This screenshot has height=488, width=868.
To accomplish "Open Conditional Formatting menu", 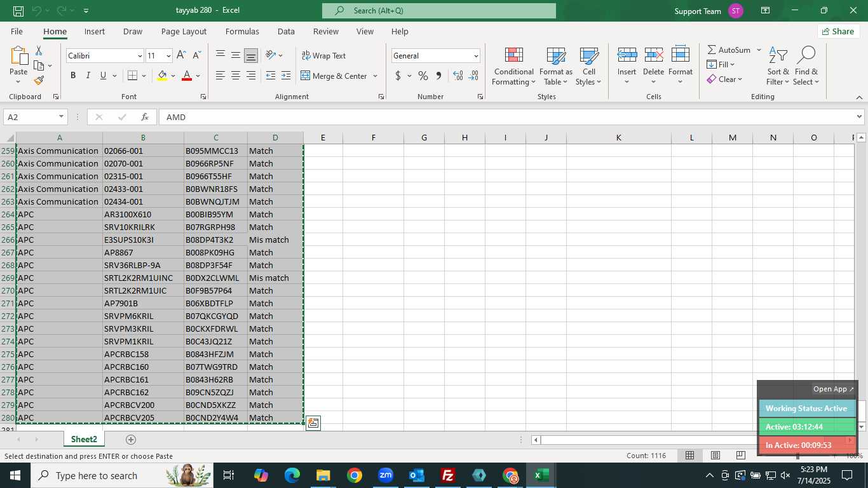I will (513, 66).
